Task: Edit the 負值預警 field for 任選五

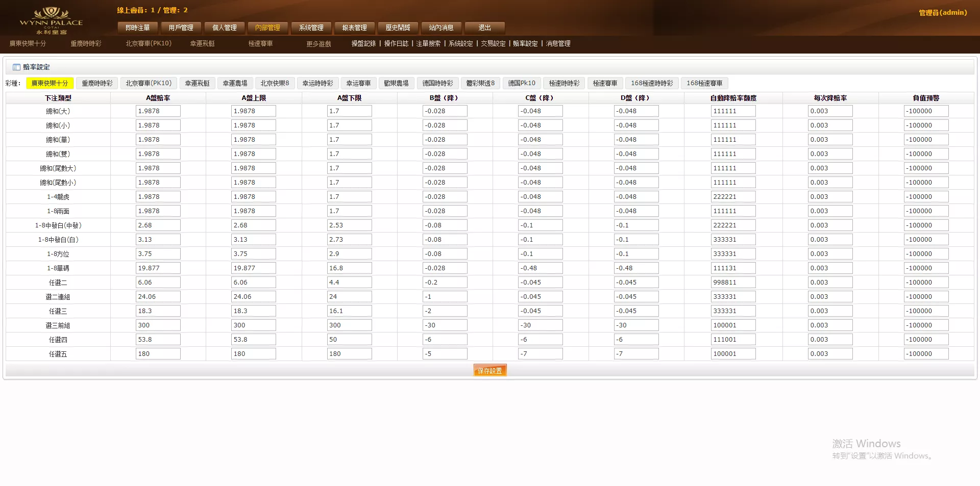Action: 926,353
